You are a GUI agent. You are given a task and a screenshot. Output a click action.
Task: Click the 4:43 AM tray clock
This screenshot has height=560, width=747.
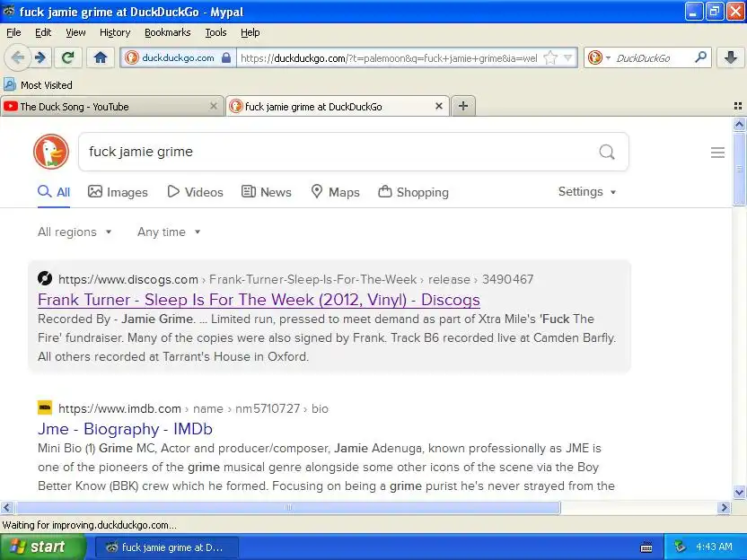pyautogui.click(x=714, y=547)
